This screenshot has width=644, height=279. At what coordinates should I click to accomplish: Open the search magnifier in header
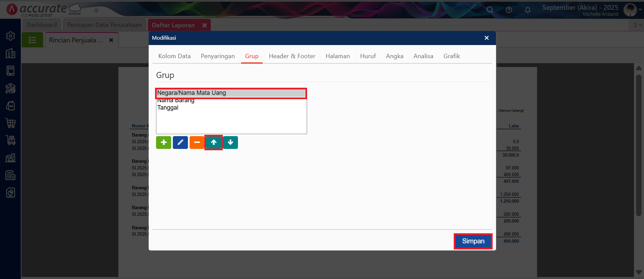[490, 10]
